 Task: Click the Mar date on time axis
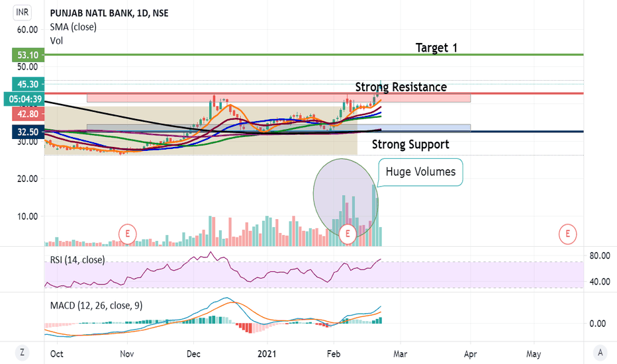(400, 354)
